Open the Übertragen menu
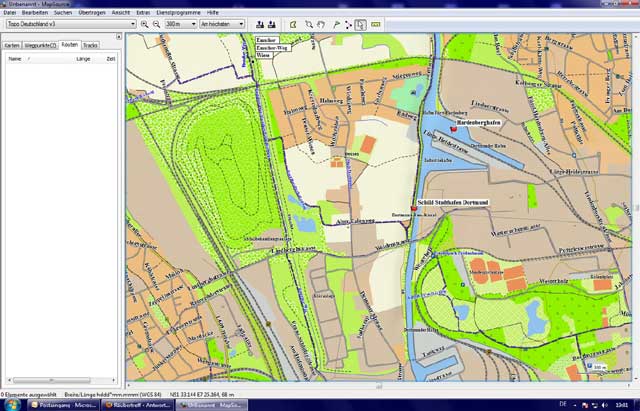 [x=93, y=12]
